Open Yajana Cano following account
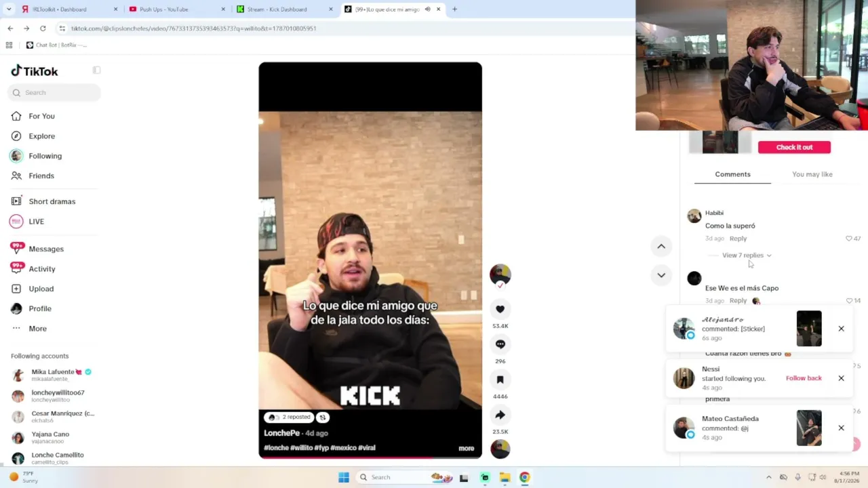 52,437
